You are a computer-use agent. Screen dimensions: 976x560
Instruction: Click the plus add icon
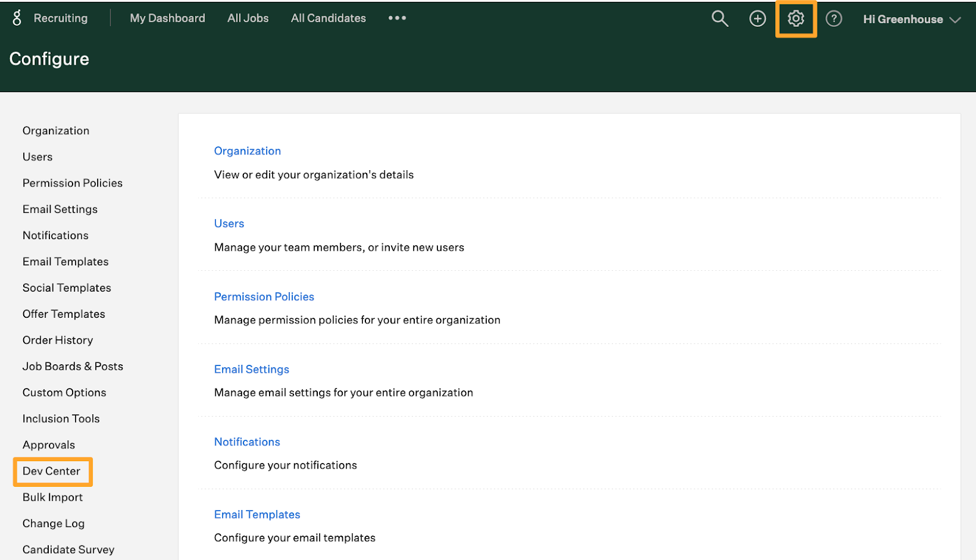tap(758, 19)
